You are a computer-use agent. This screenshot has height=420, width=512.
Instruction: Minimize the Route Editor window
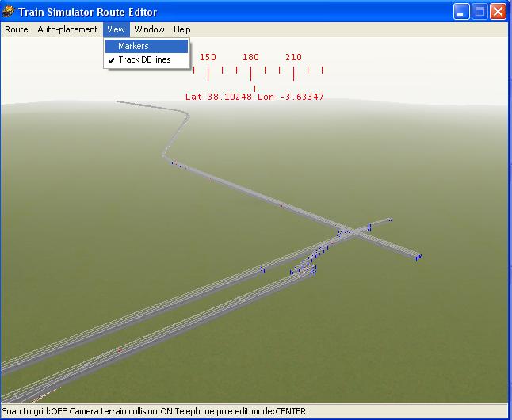(x=461, y=12)
